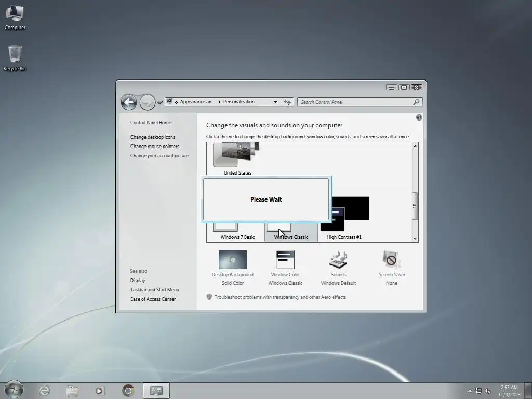Viewport: 532px width, 399px height.
Task: Click Personalization breadcrumb in address bar
Action: click(x=238, y=102)
